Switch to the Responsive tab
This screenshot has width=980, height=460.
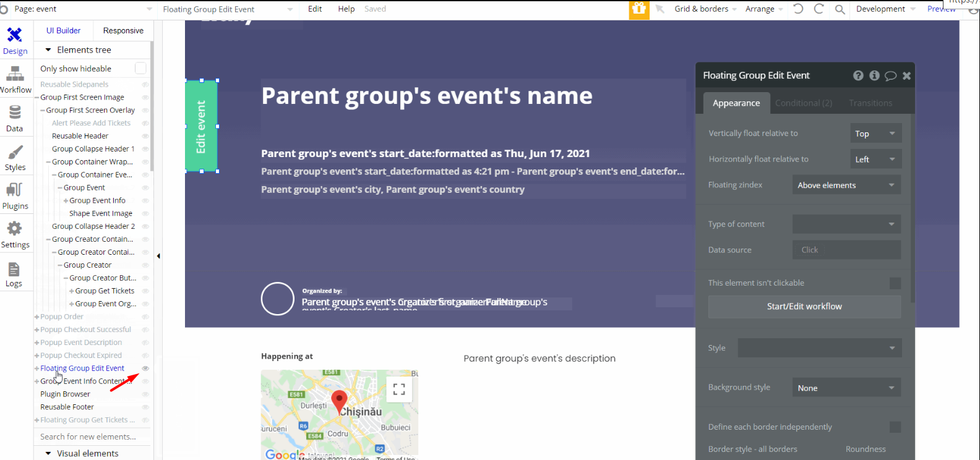tap(123, 31)
